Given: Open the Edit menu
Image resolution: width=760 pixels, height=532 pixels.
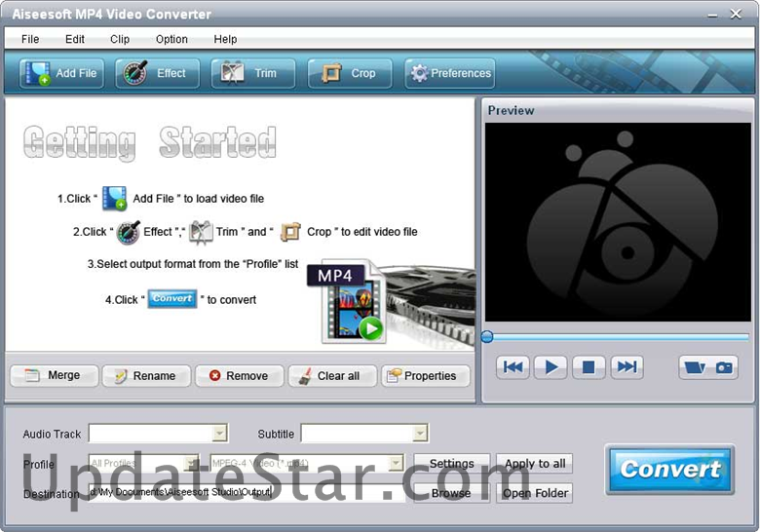Looking at the screenshot, I should pos(75,39).
